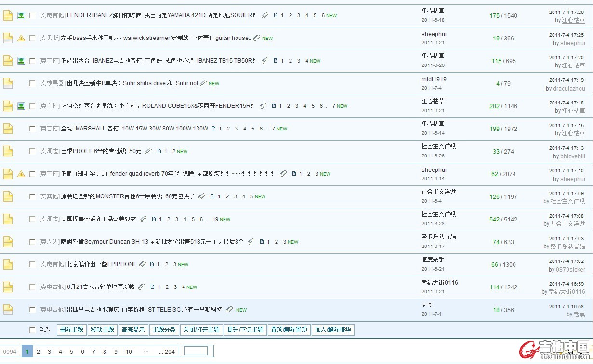Screen dimensions: 593x364
Task: Click the 提升/下沉主题 button
Action: pos(245,330)
